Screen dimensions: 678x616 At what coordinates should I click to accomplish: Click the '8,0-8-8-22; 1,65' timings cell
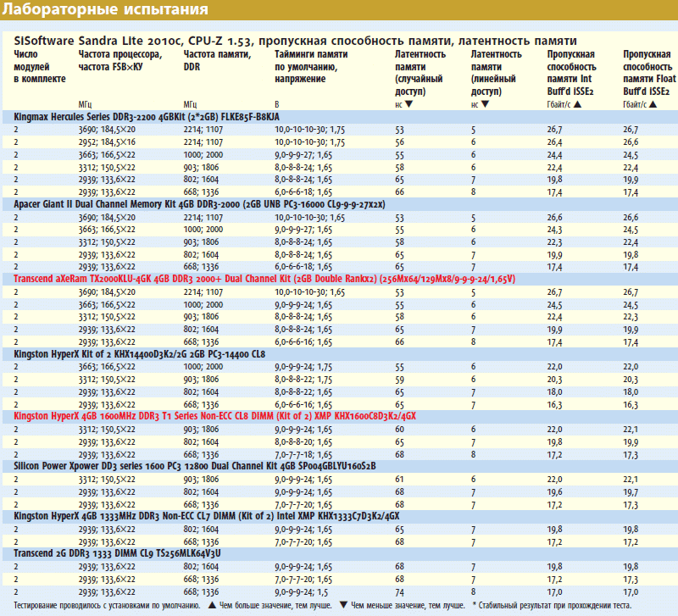[303, 392]
